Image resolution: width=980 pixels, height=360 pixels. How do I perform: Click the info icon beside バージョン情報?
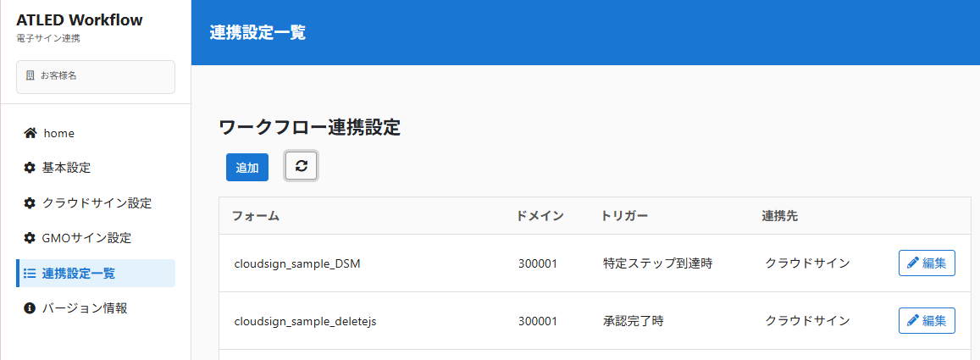click(30, 308)
